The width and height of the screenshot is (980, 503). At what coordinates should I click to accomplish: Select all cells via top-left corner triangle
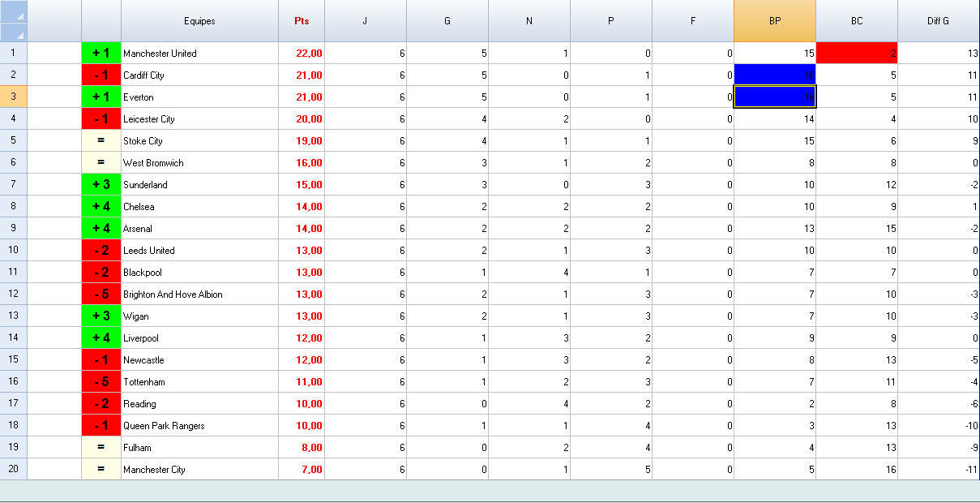(x=14, y=11)
